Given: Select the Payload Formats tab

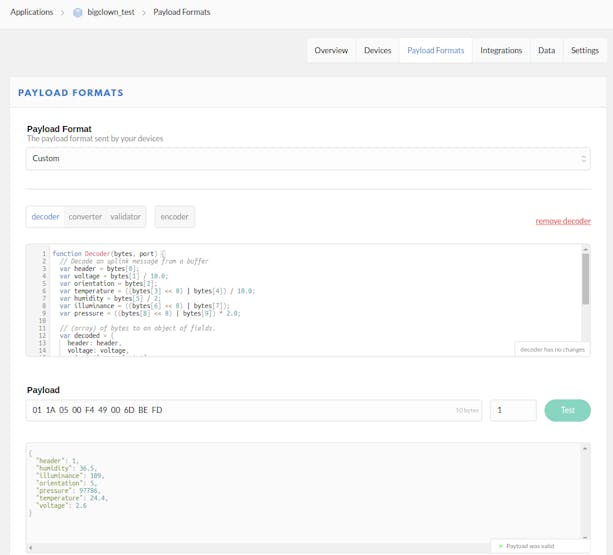Looking at the screenshot, I should coord(436,50).
